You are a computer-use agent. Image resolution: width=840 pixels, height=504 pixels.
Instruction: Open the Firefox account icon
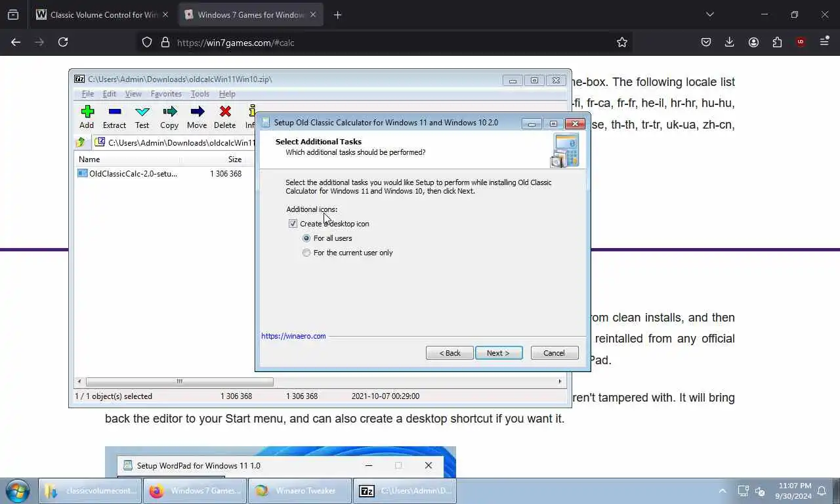753,42
